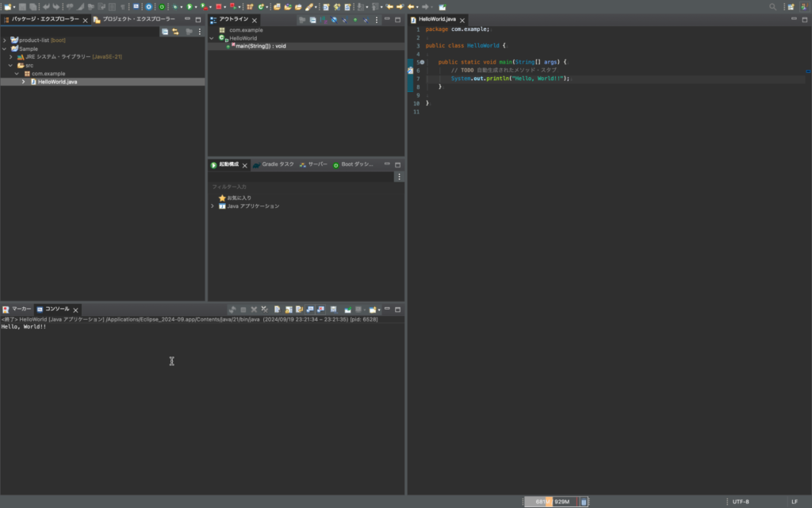This screenshot has width=812, height=508.
Task: Select HelloWorld.java in Package Explorer
Action: (57, 82)
